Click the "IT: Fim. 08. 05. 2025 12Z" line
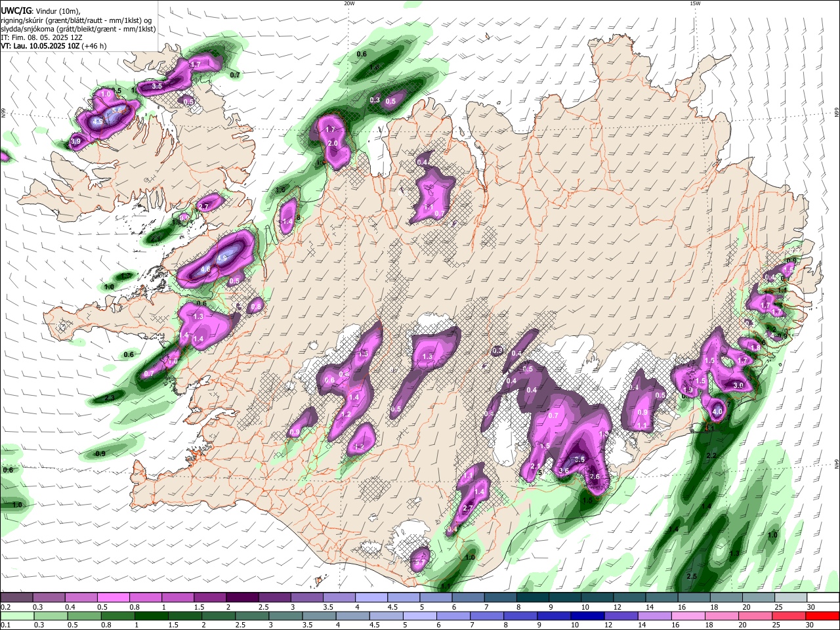The width and height of the screenshot is (840, 630). coord(40,37)
